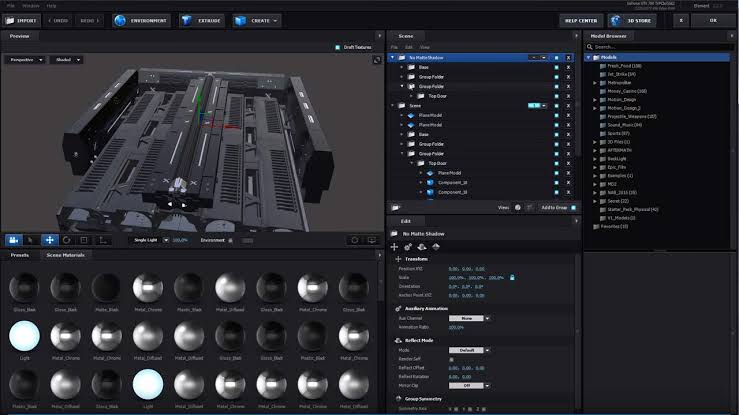Select the pointer selection tool below preview
Image resolution: width=739 pixels, height=415 pixels.
[x=31, y=240]
